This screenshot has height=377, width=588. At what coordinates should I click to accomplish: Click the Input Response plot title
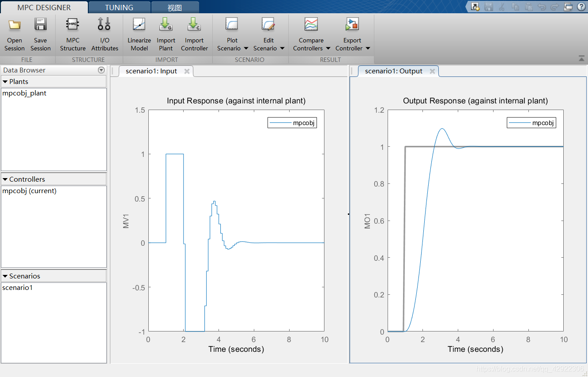click(236, 101)
